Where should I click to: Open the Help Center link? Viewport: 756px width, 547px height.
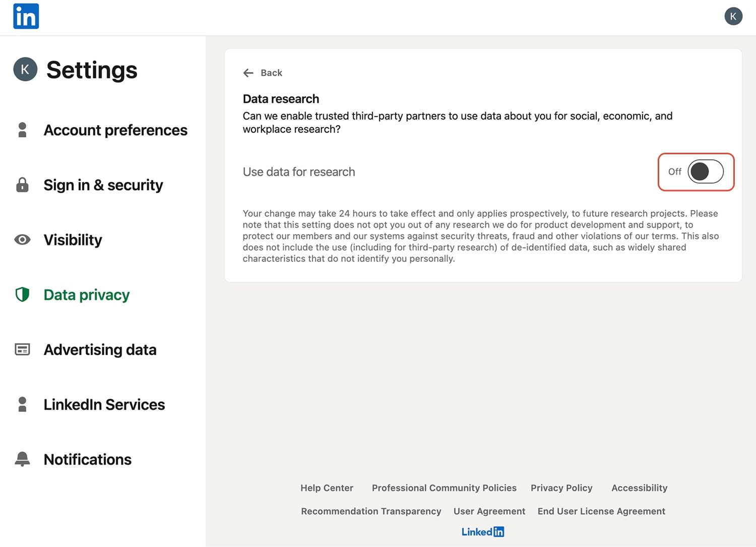coord(327,488)
